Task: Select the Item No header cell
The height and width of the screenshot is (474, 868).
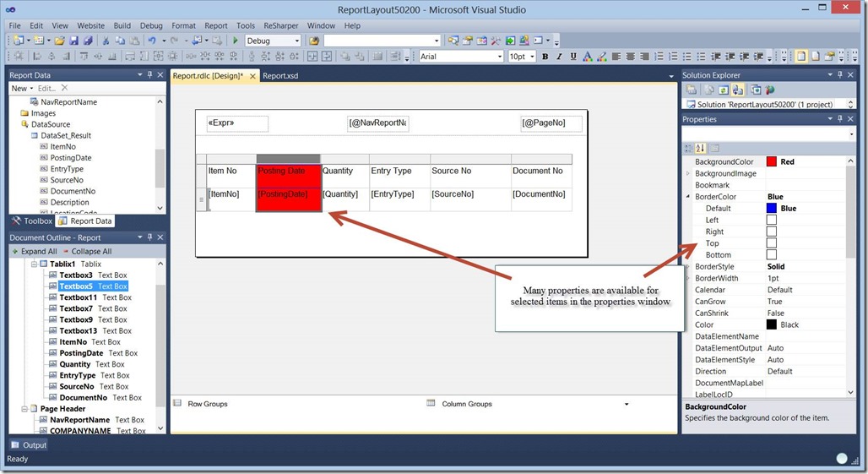Action: tap(231, 176)
